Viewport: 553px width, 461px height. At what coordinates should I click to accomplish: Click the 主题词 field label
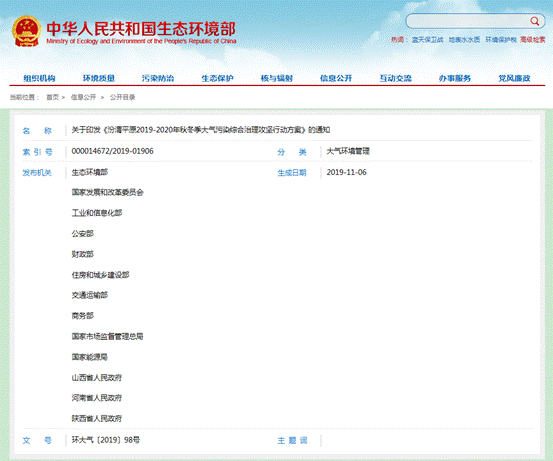click(292, 441)
